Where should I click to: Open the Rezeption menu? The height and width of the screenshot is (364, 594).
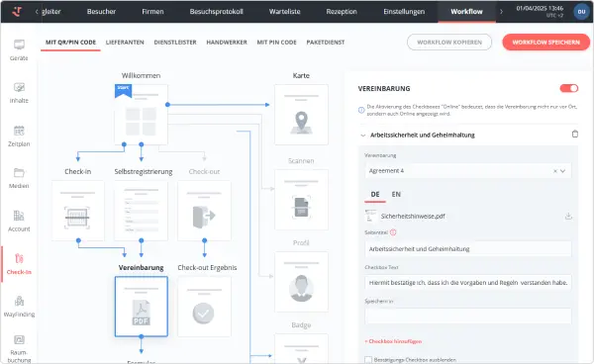pyautogui.click(x=342, y=12)
